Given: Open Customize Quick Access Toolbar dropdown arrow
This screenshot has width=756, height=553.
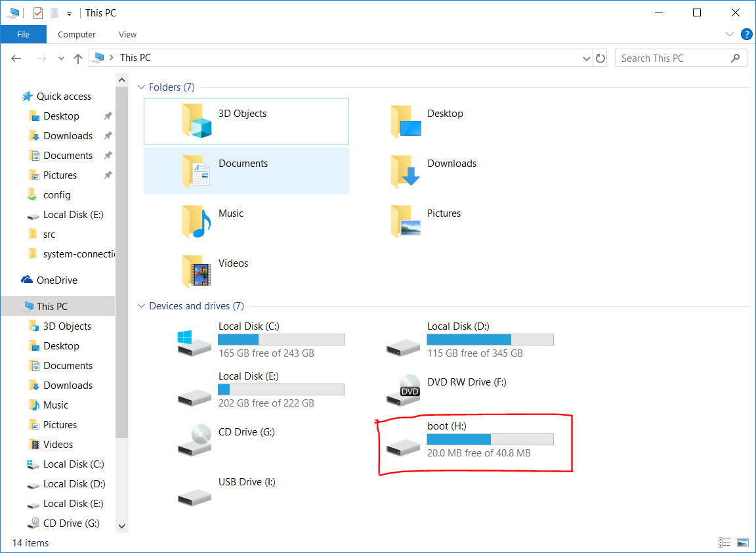Looking at the screenshot, I should click(x=70, y=14).
